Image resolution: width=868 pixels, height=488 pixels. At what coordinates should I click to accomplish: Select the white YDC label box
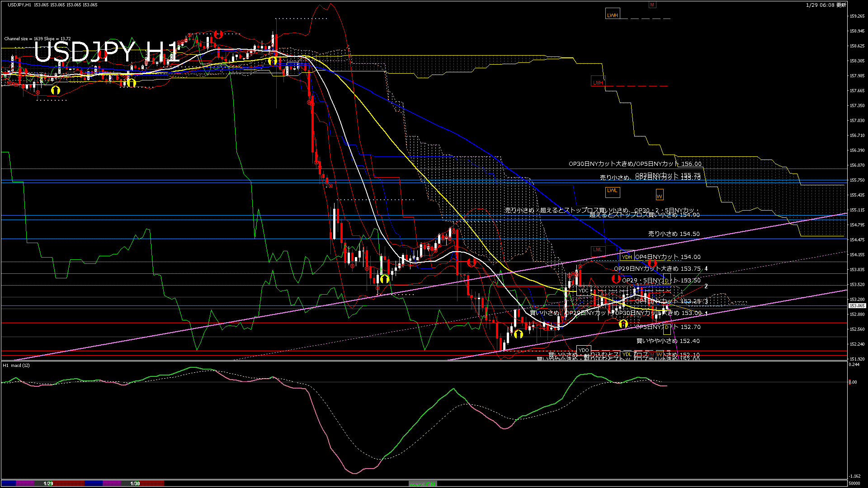click(x=584, y=291)
